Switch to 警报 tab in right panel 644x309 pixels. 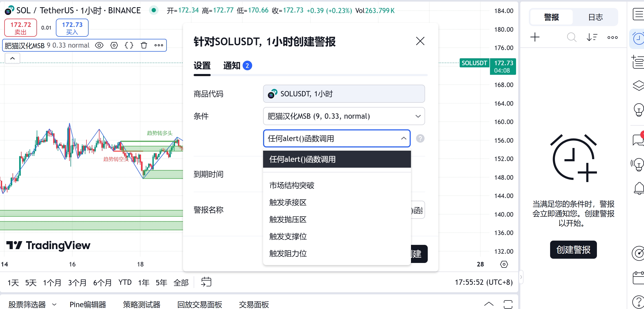click(x=551, y=17)
